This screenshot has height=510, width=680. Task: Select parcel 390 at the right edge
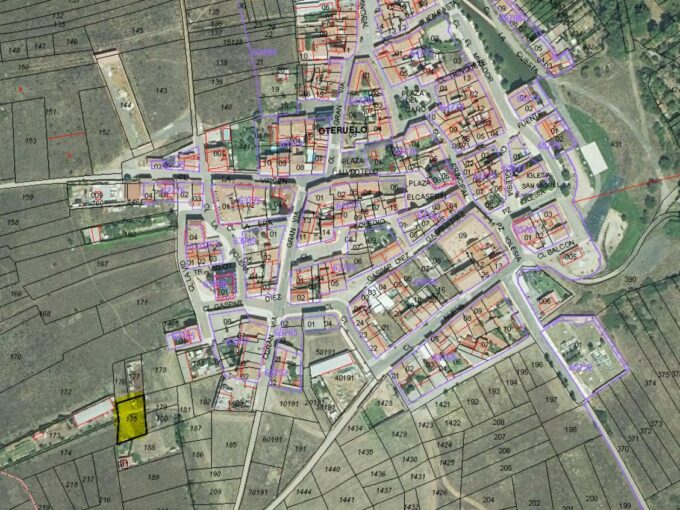pyautogui.click(x=630, y=279)
